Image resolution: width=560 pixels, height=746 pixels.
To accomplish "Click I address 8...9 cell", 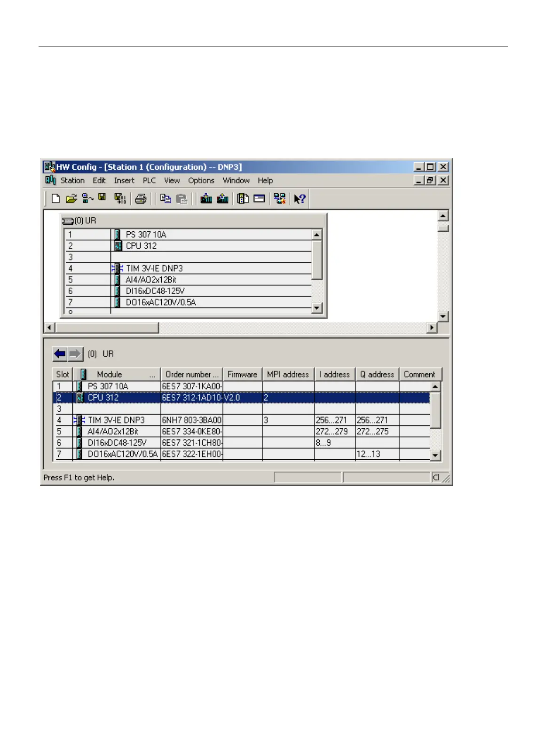I will (335, 443).
